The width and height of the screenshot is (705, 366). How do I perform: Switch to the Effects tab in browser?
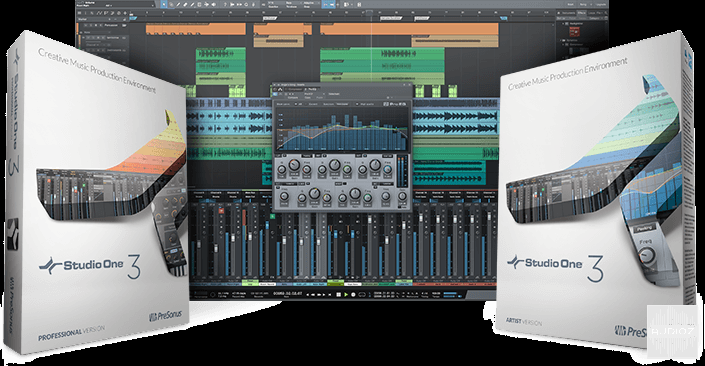point(582,13)
